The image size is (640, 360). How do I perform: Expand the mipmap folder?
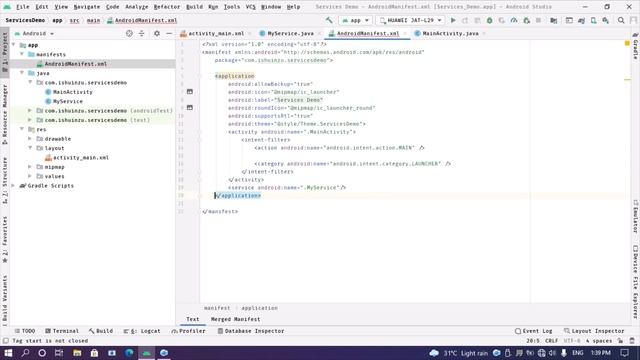(30, 167)
